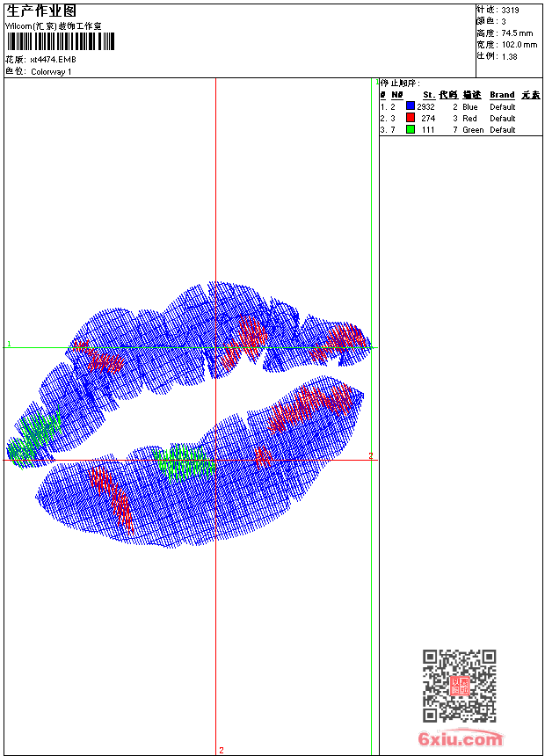Screen dimensions: 545x756
Task: Click Default brand in the Red row
Action: [503, 119]
